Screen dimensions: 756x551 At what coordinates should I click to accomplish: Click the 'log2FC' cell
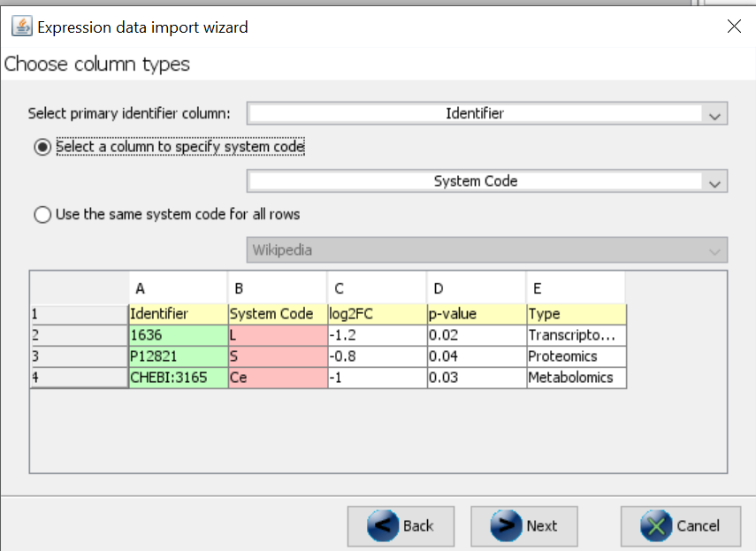(377, 314)
